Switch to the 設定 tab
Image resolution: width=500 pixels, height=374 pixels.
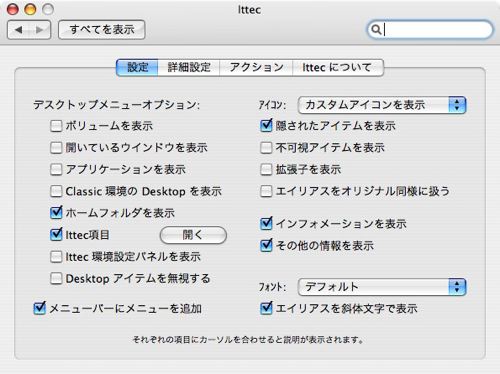[137, 67]
